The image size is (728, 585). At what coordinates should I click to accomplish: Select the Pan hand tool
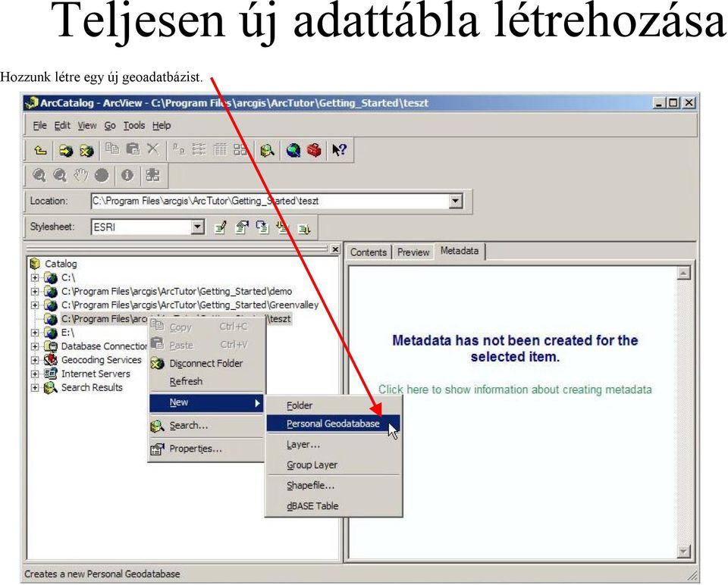(81, 175)
